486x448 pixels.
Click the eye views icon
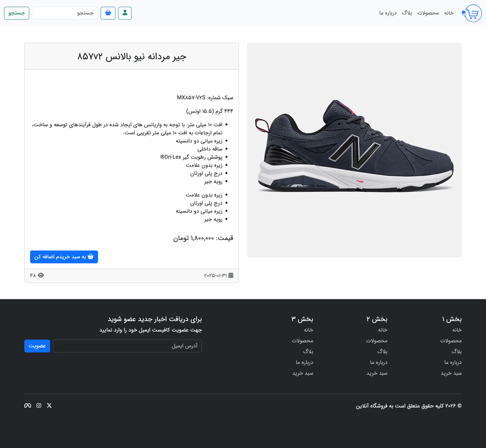pos(41,275)
